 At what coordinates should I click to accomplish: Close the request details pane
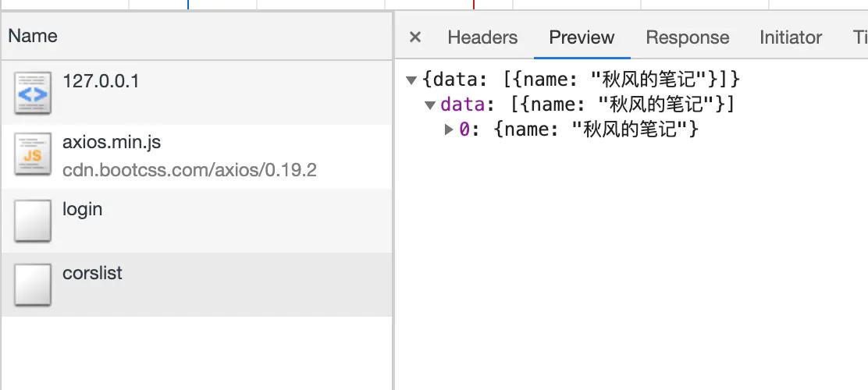[414, 37]
